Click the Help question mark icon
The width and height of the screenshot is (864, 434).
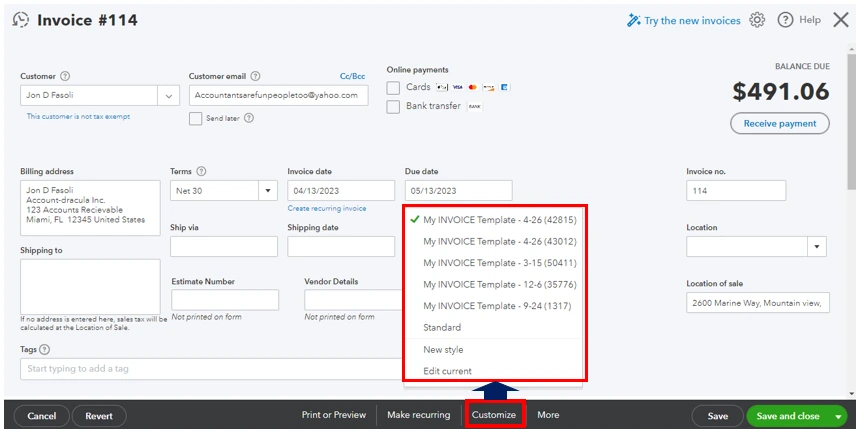pos(785,20)
